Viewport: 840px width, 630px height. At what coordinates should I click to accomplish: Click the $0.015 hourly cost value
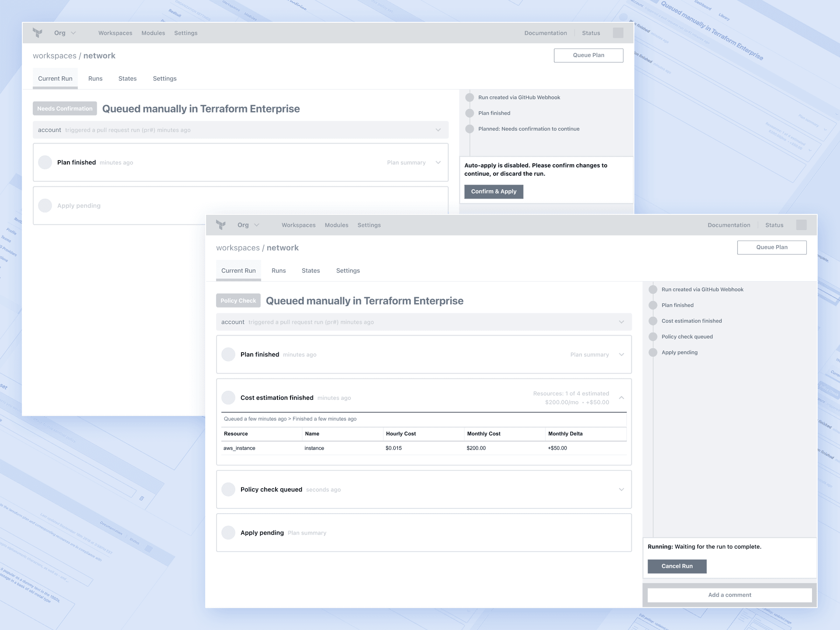point(393,448)
